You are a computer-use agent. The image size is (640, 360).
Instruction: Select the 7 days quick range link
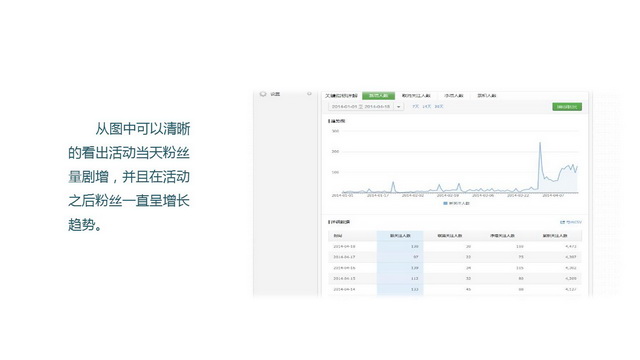(x=416, y=107)
